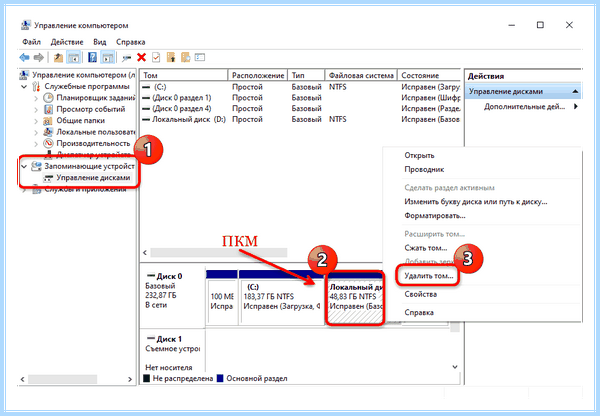Click the Up one level folder icon
This screenshot has height=416, width=600.
[x=58, y=58]
